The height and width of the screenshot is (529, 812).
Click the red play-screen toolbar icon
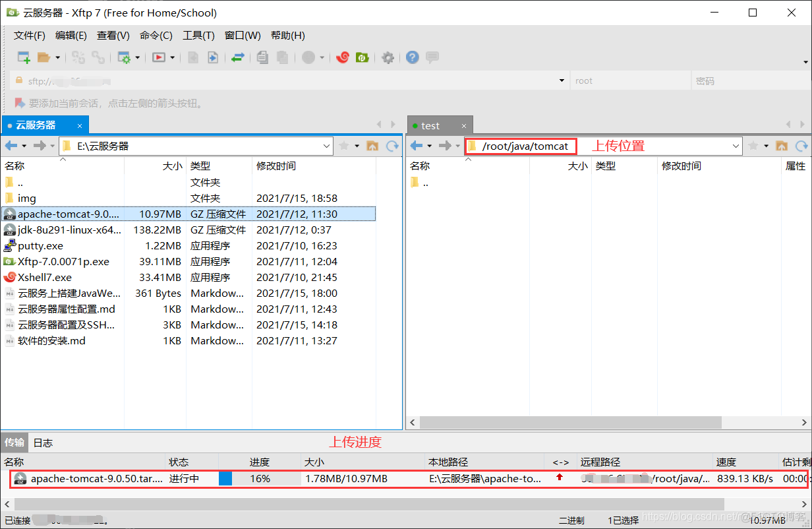(159, 57)
